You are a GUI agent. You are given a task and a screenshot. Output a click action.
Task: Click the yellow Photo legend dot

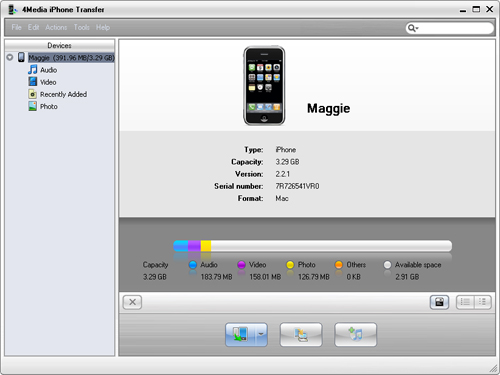290,265
